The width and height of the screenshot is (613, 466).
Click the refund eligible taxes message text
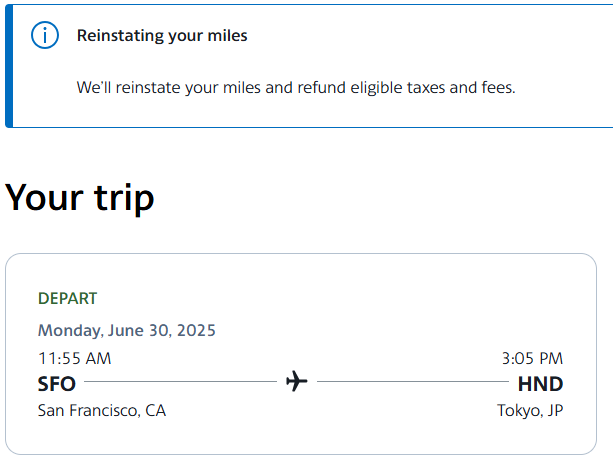[x=296, y=88]
